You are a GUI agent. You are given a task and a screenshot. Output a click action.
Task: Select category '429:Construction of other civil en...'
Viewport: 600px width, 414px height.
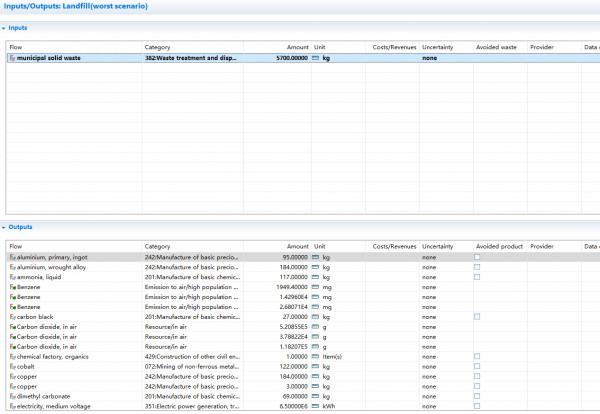coord(192,357)
